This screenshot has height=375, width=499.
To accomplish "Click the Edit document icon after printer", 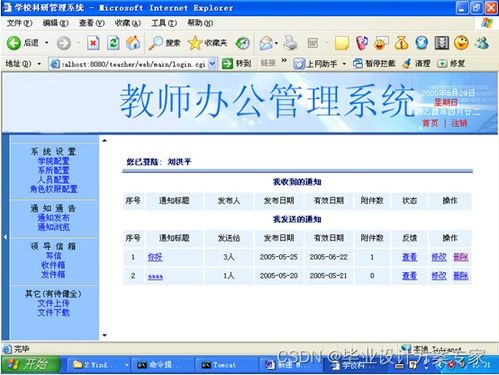I will [x=312, y=43].
